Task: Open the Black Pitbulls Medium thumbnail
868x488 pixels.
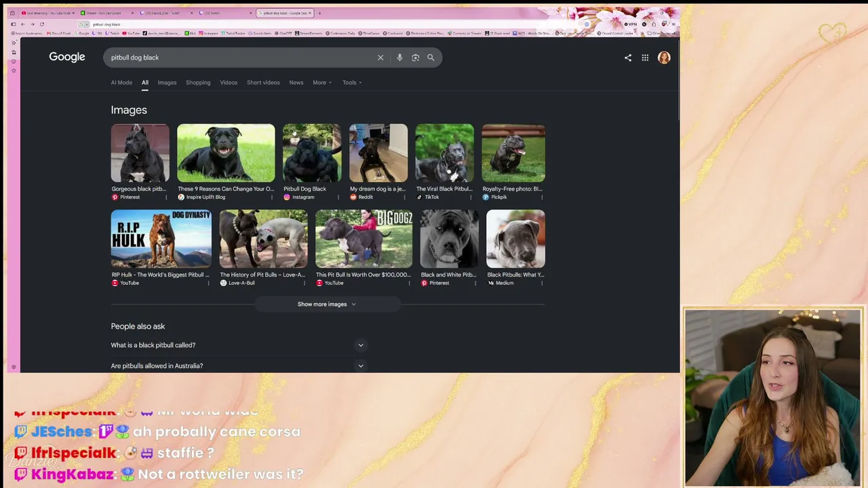Action: tap(515, 239)
